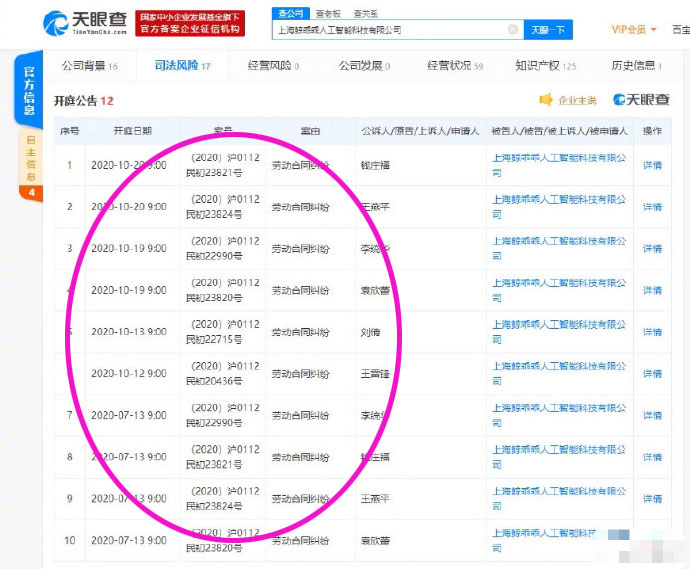Click plaintiff 刘倩 in row 5
690x569 pixels.
[x=371, y=332]
